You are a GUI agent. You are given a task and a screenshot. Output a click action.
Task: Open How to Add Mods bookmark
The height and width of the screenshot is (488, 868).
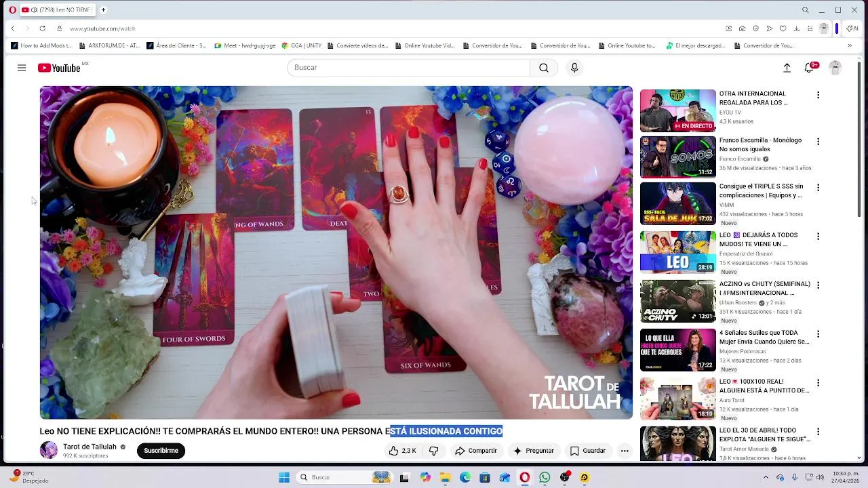(41, 45)
